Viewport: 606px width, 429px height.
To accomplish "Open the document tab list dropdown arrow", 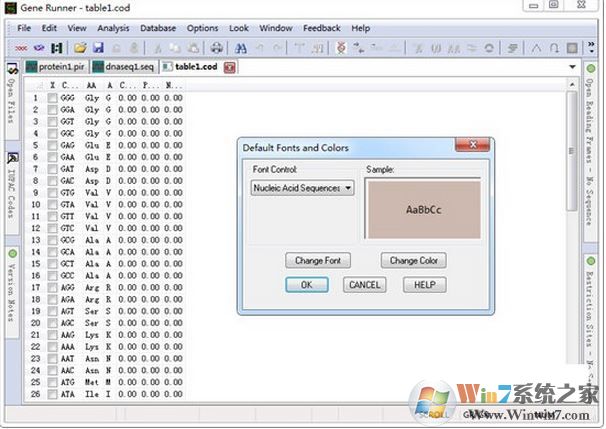I will 572,67.
